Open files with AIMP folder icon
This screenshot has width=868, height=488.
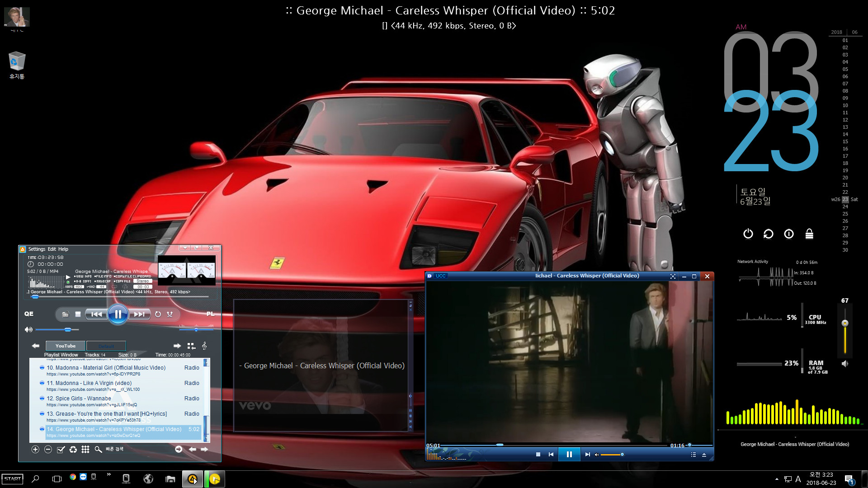65,314
